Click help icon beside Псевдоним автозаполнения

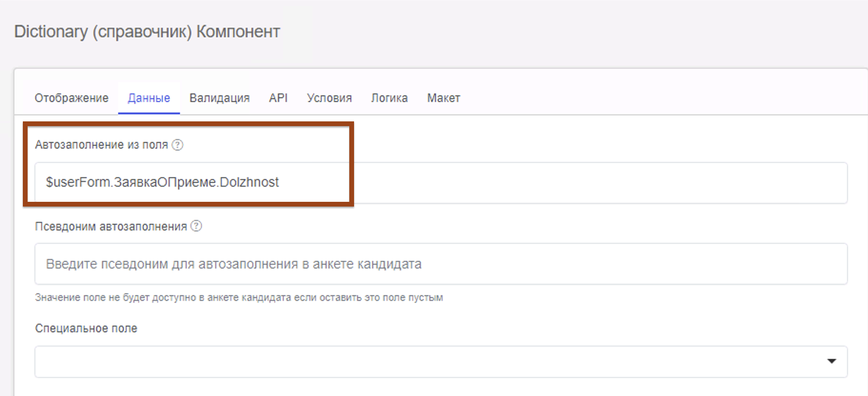tap(196, 226)
